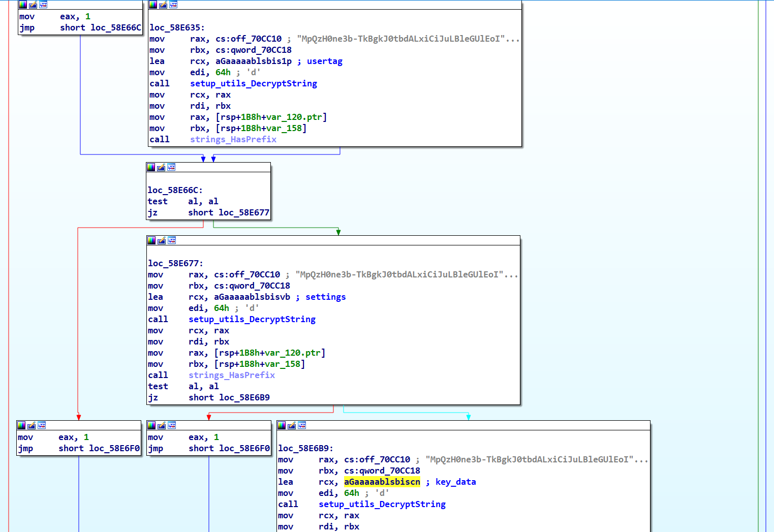Click color palette icon on loc_58E635 node
This screenshot has height=532, width=774.
pyautogui.click(x=153, y=5)
